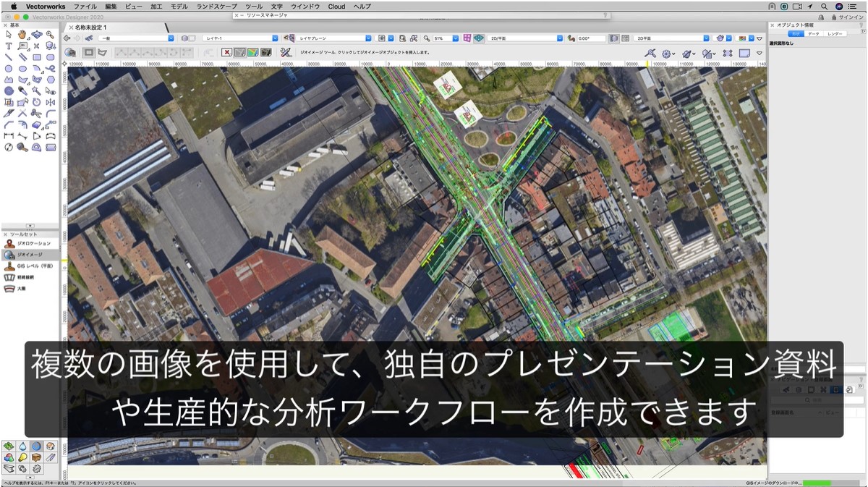This screenshot has width=868, height=487.
Task: Enable rectangle insertion mode in tool bar
Action: click(x=89, y=52)
